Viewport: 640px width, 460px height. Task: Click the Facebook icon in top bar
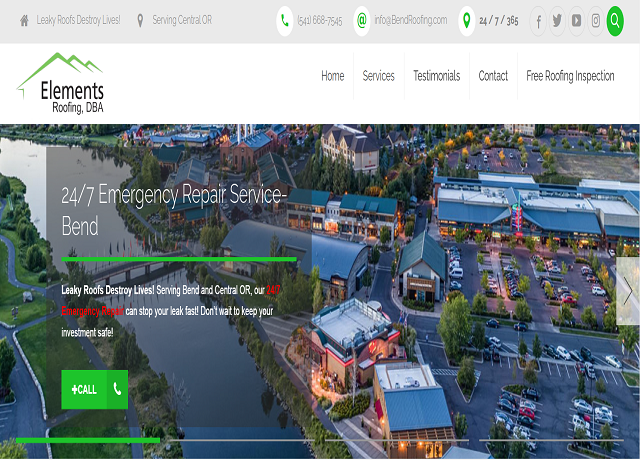(539, 20)
